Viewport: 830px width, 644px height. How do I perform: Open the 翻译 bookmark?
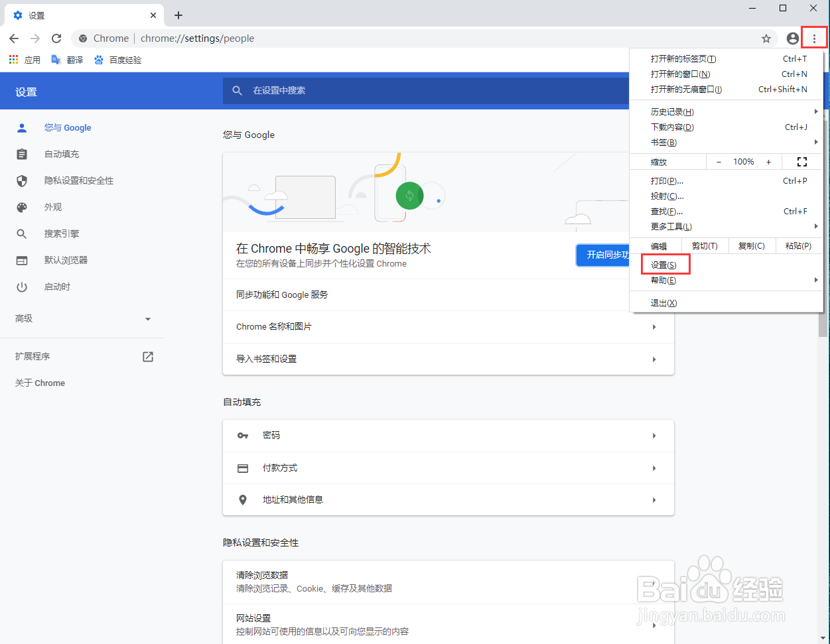[x=67, y=60]
